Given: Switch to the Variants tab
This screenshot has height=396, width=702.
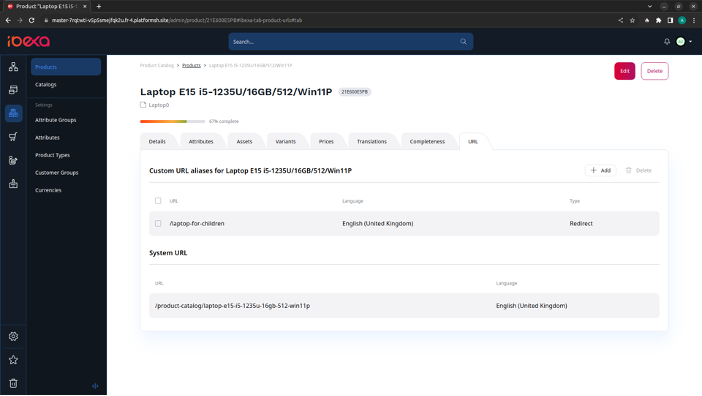Looking at the screenshot, I should tap(286, 141).
